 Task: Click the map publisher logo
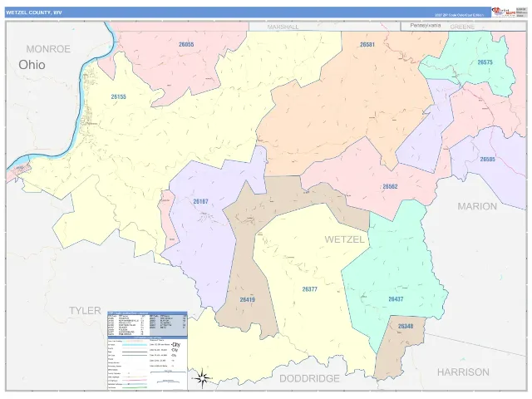pos(504,12)
